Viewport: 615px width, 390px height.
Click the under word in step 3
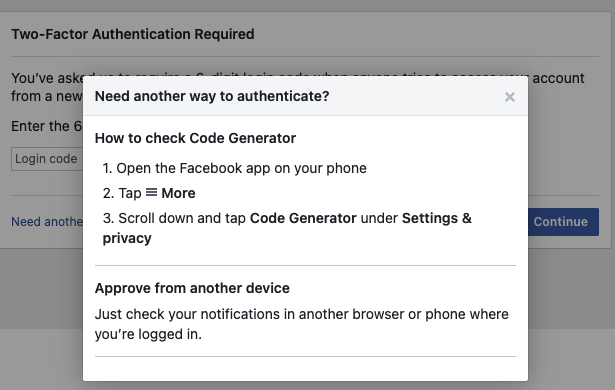point(379,218)
